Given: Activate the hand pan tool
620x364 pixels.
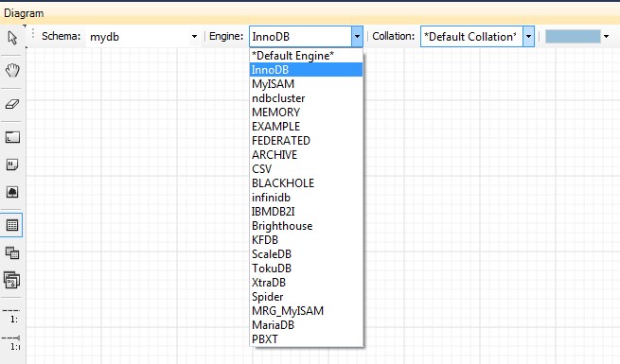Looking at the screenshot, I should pos(12,71).
